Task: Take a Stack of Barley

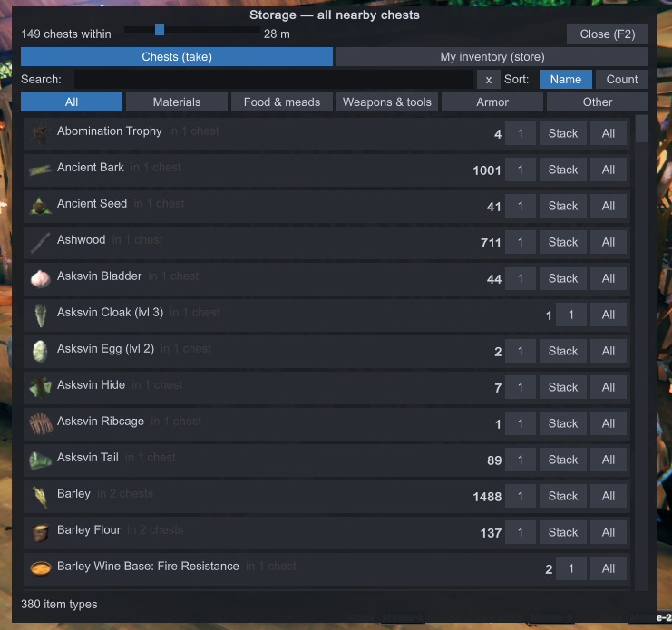Action: (x=562, y=496)
